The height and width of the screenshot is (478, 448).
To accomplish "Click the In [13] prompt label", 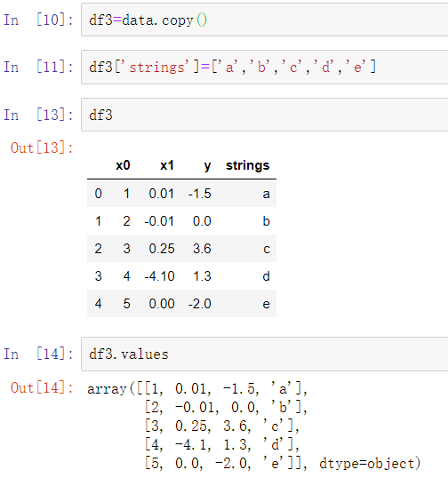I will point(38,115).
